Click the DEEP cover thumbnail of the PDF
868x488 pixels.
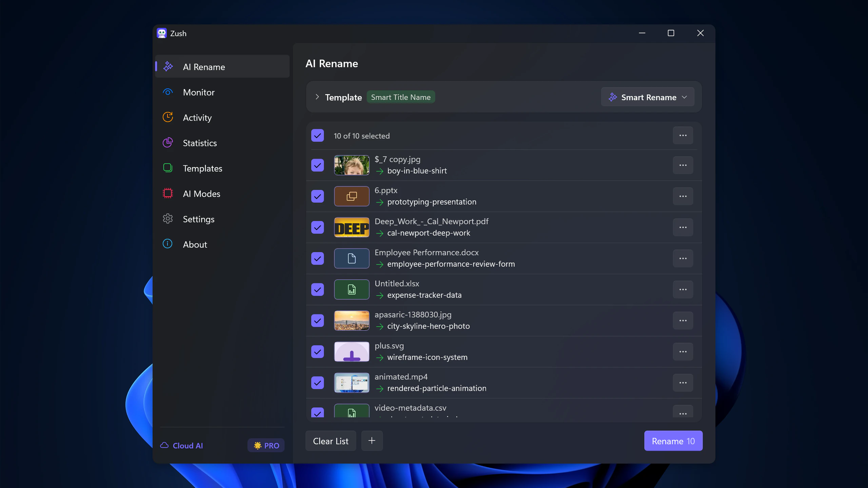(352, 227)
